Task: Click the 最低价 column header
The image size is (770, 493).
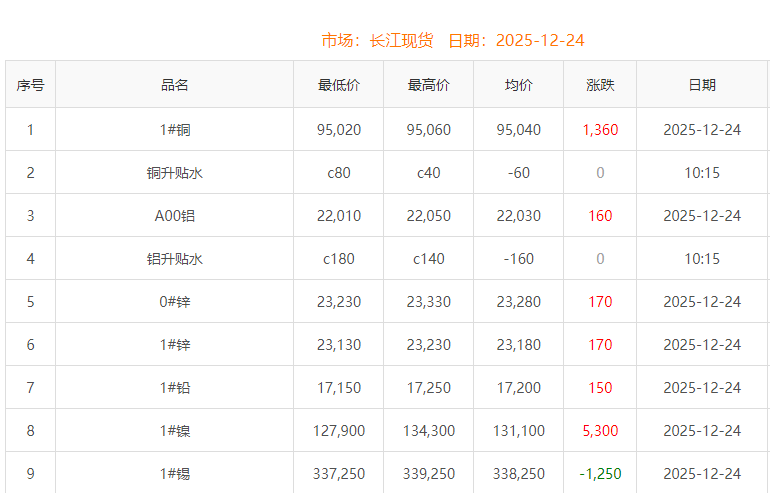Action: pyautogui.click(x=338, y=85)
